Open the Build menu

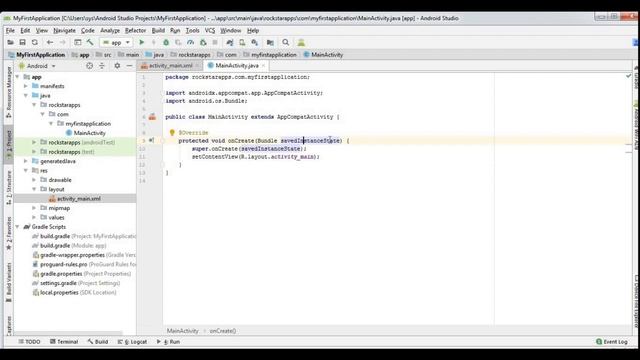click(x=158, y=31)
